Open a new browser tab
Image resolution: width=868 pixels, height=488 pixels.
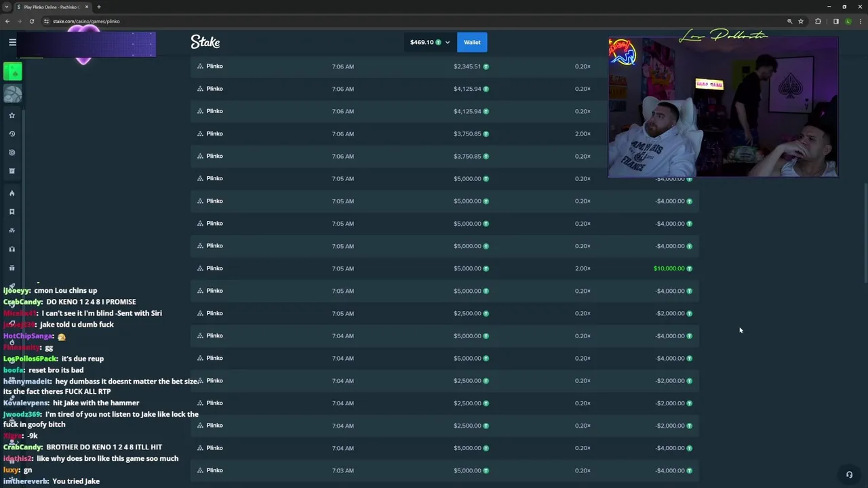(98, 7)
